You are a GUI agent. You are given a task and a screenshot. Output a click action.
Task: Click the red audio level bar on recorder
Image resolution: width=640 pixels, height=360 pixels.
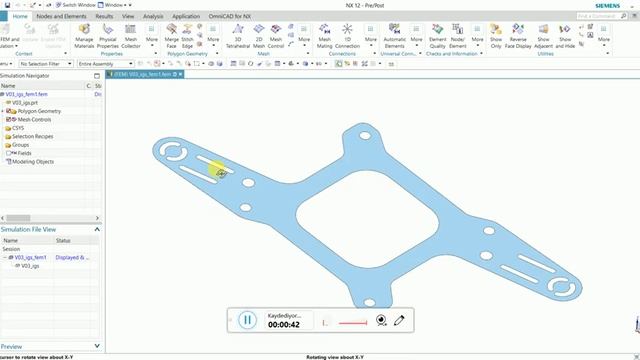pos(353,323)
